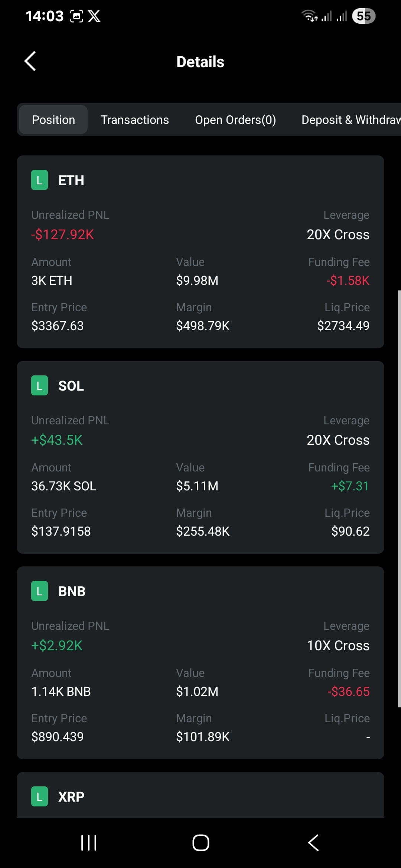This screenshot has width=401, height=868.
Task: Tap the X app notification icon
Action: tap(94, 16)
